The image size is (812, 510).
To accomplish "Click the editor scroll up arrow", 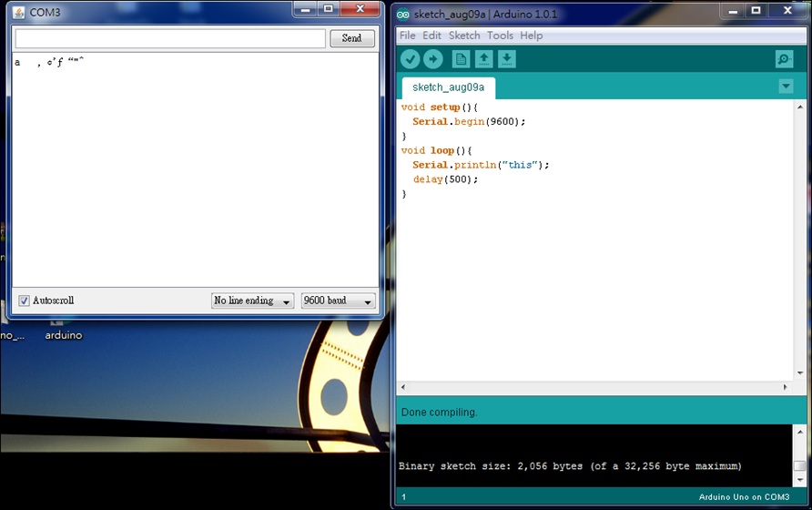I will 800,107.
